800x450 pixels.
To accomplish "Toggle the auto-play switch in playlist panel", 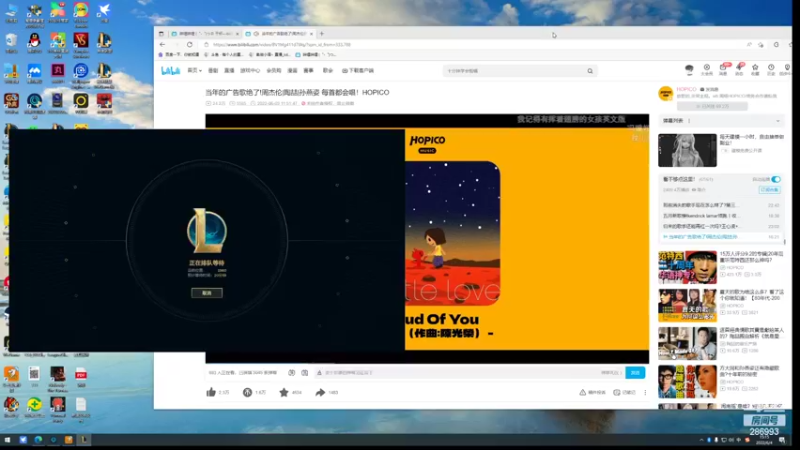I will pyautogui.click(x=776, y=179).
